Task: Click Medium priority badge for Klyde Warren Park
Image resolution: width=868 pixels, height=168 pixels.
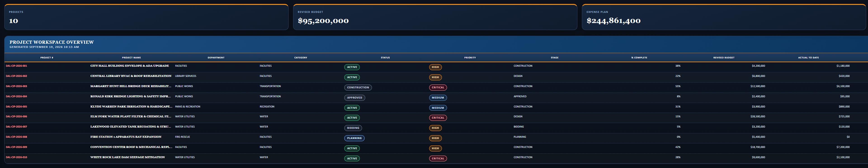Action: [x=438, y=108]
